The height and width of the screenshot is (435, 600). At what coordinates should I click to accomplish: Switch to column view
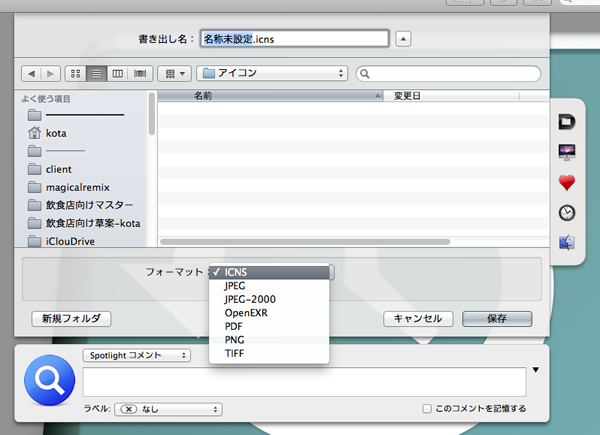(x=117, y=73)
